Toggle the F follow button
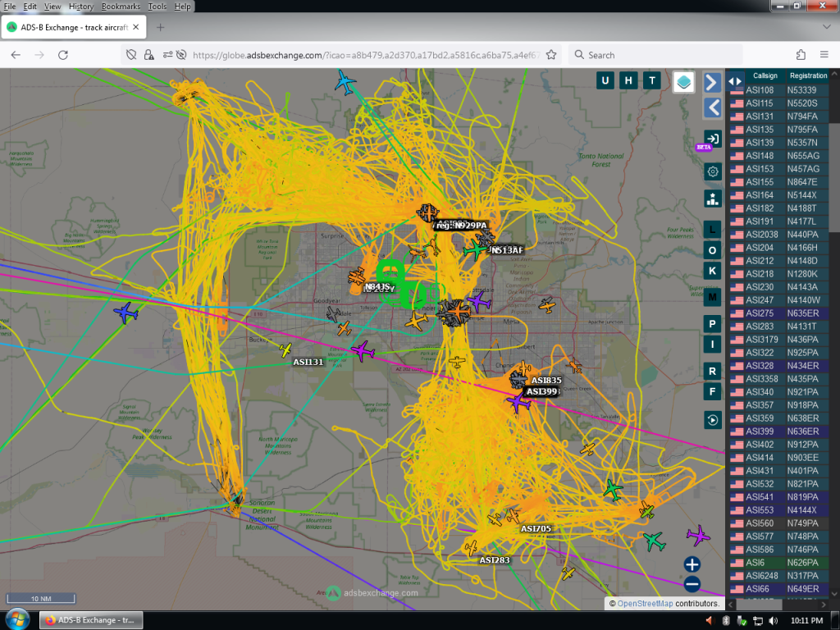The width and height of the screenshot is (840, 630). pos(713,391)
